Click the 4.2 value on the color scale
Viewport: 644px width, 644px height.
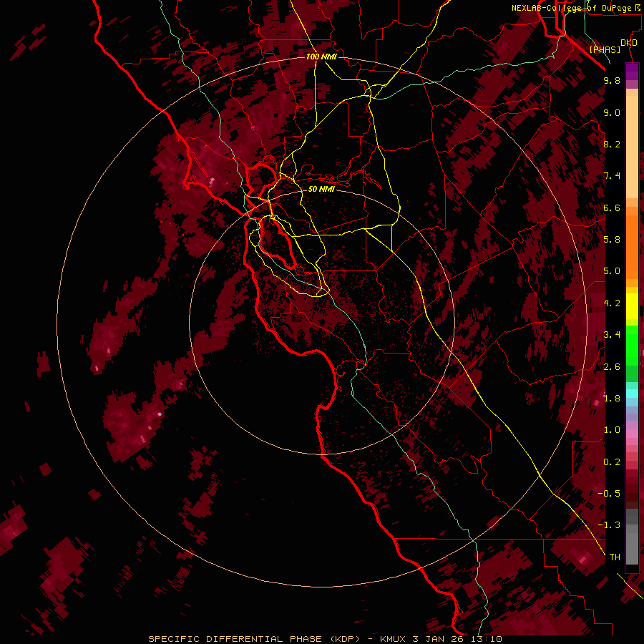[x=612, y=303]
